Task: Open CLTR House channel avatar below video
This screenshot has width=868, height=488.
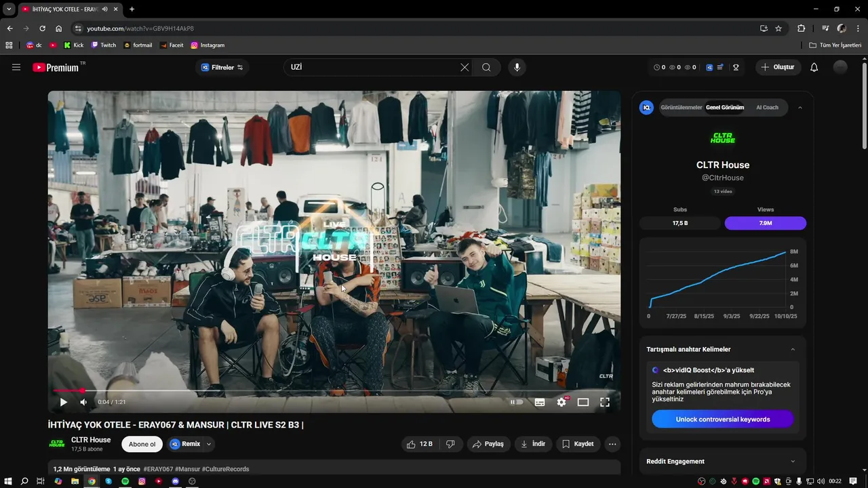Action: (57, 444)
